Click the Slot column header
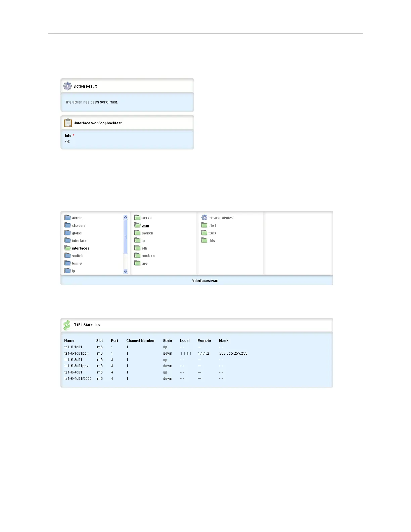Viewport: 411px width, 532px height. coord(99,341)
